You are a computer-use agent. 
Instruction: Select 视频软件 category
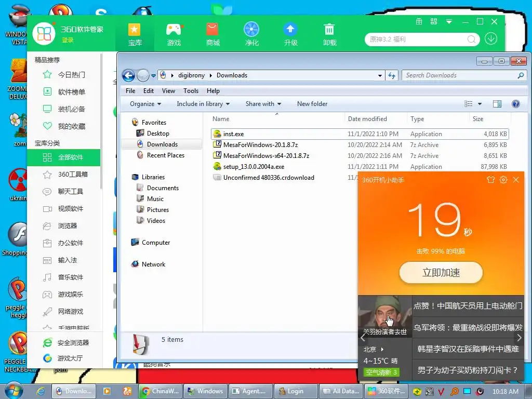[x=64, y=209]
